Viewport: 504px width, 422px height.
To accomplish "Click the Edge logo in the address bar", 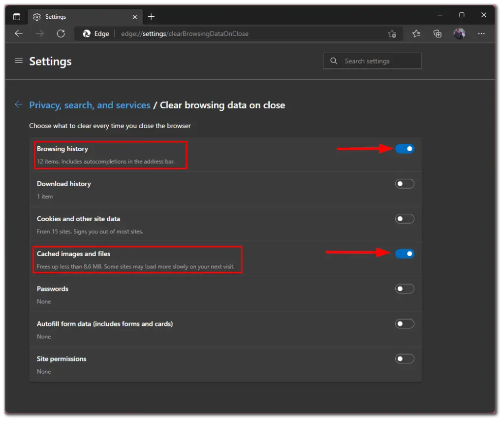I will click(x=86, y=33).
